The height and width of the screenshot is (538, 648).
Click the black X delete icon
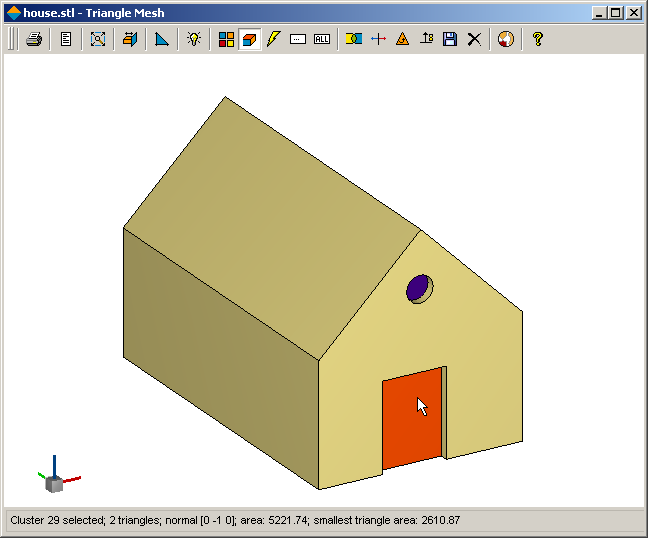(x=474, y=40)
